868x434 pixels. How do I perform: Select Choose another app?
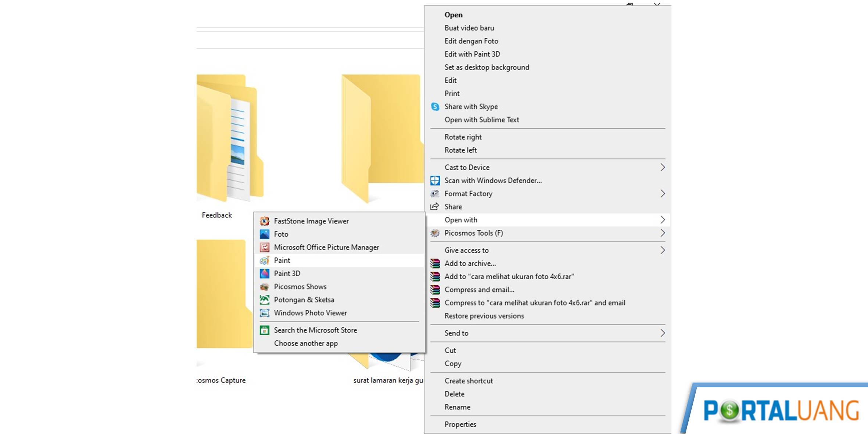tap(340, 343)
